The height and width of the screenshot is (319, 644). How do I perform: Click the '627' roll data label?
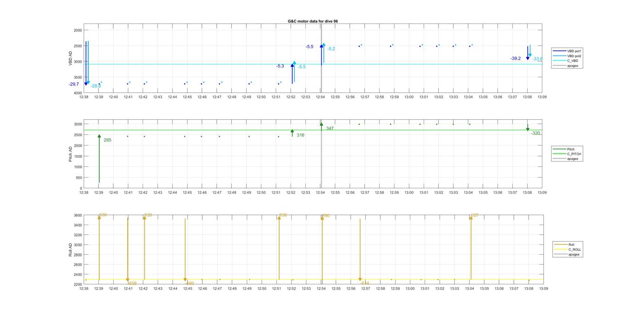[x=475, y=215]
